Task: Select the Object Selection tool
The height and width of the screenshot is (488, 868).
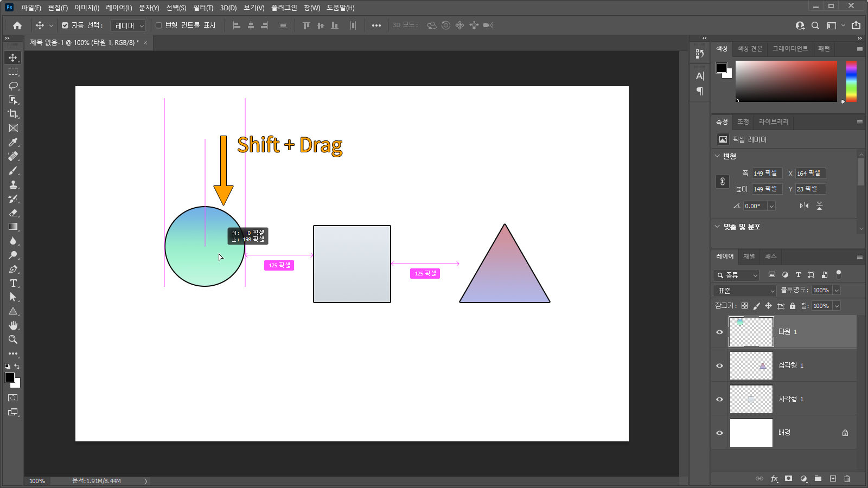Action: tap(13, 100)
